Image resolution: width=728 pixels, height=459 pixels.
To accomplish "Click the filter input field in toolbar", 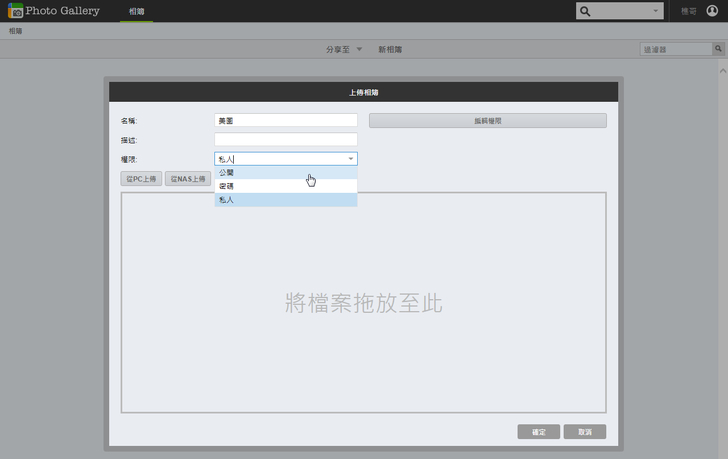I will (676, 49).
